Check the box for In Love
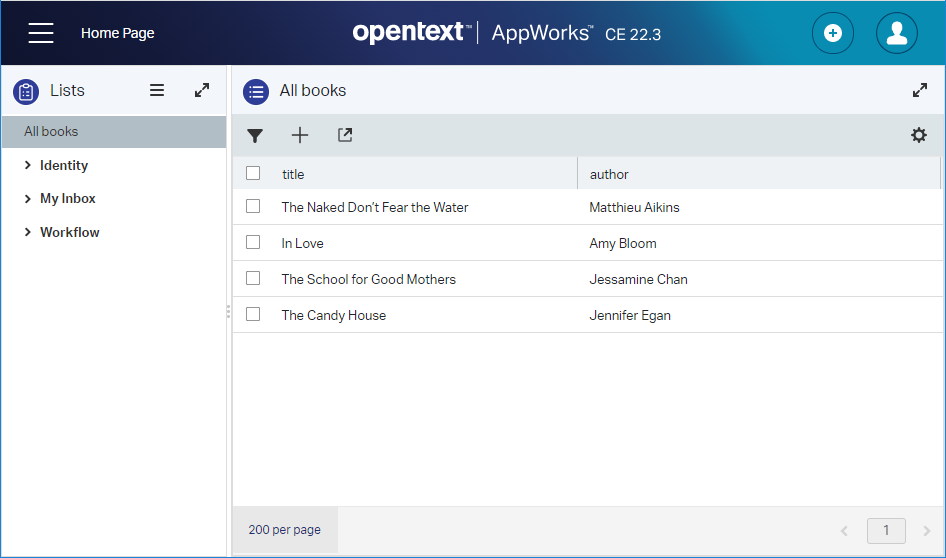The width and height of the screenshot is (946, 558). coord(253,242)
